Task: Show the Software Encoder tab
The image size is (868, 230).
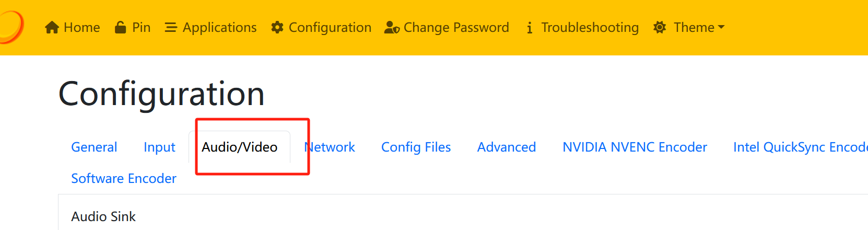Action: pyautogui.click(x=124, y=179)
